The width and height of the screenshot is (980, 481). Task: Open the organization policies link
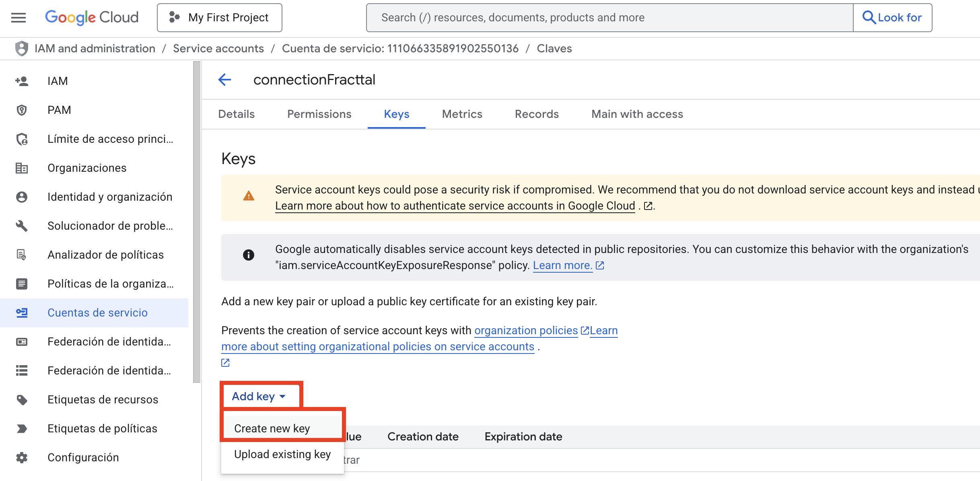tap(526, 330)
